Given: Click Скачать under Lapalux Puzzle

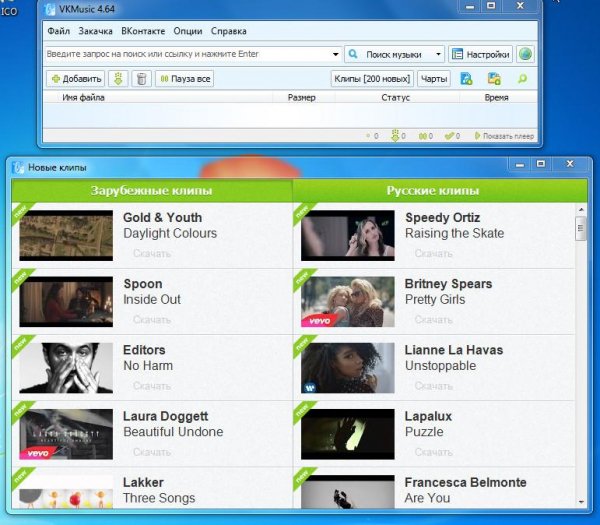Looking at the screenshot, I should (434, 452).
